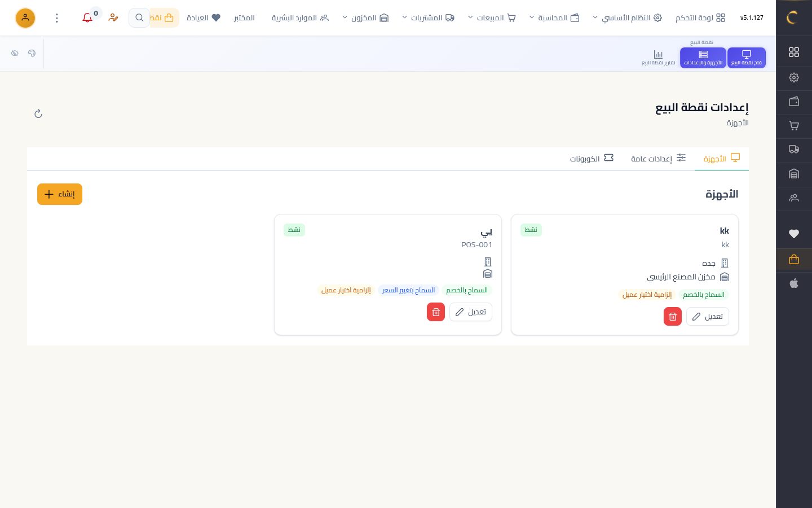Delete the kk device card
Viewport: 812px width, 508px height.
pyautogui.click(x=673, y=317)
